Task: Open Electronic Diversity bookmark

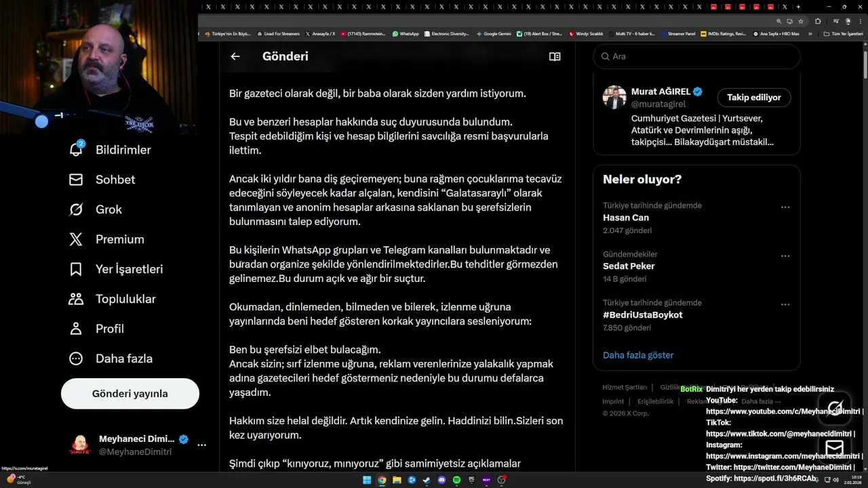Action: coord(447,34)
